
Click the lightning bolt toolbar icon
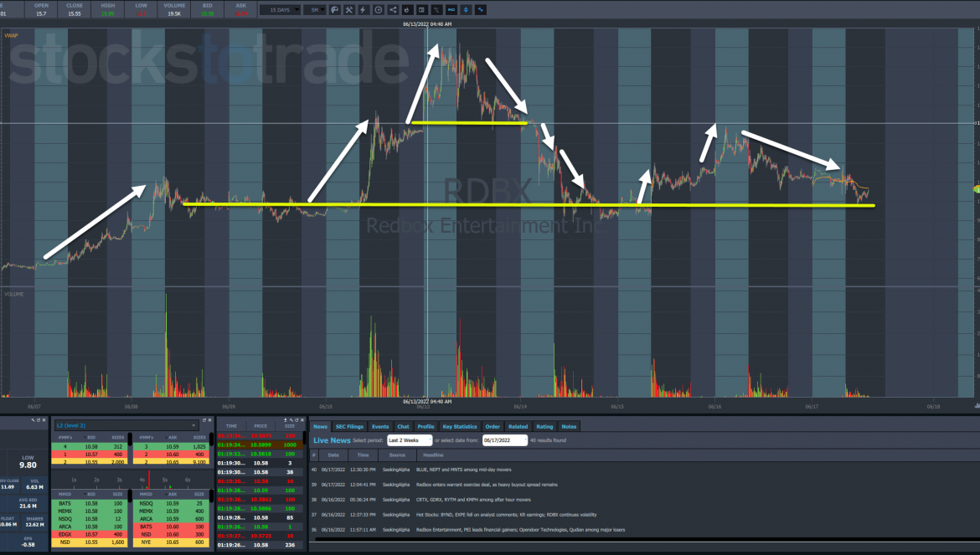point(364,10)
